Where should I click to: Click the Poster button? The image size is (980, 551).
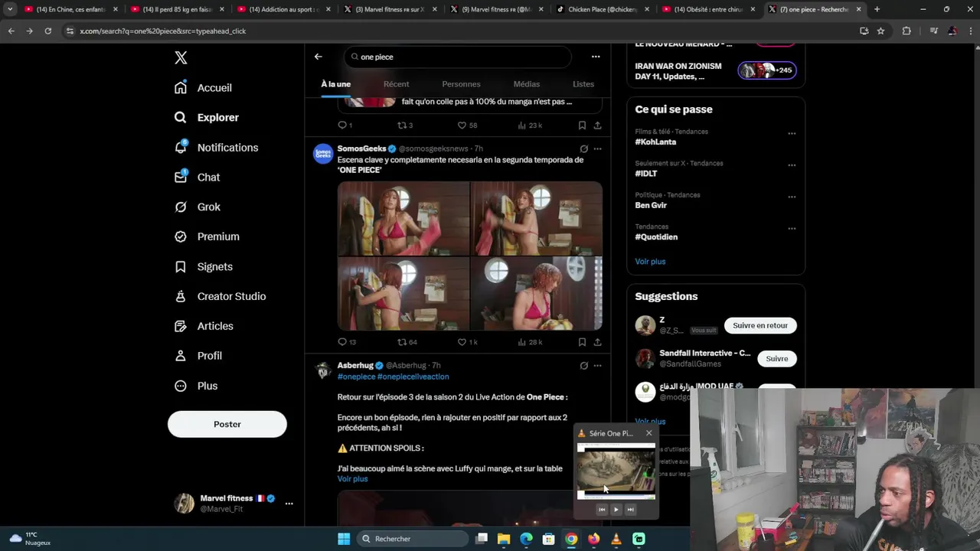(227, 424)
